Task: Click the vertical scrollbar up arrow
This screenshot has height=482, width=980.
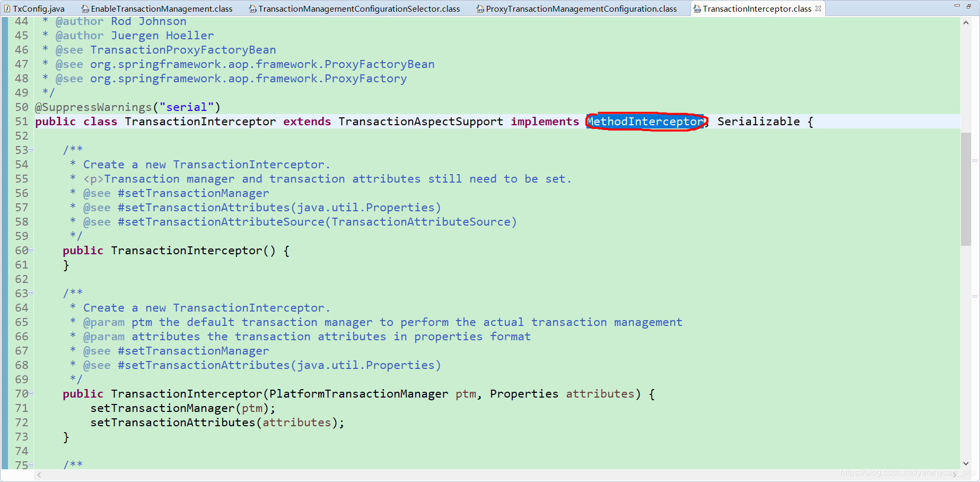Action: click(x=966, y=23)
